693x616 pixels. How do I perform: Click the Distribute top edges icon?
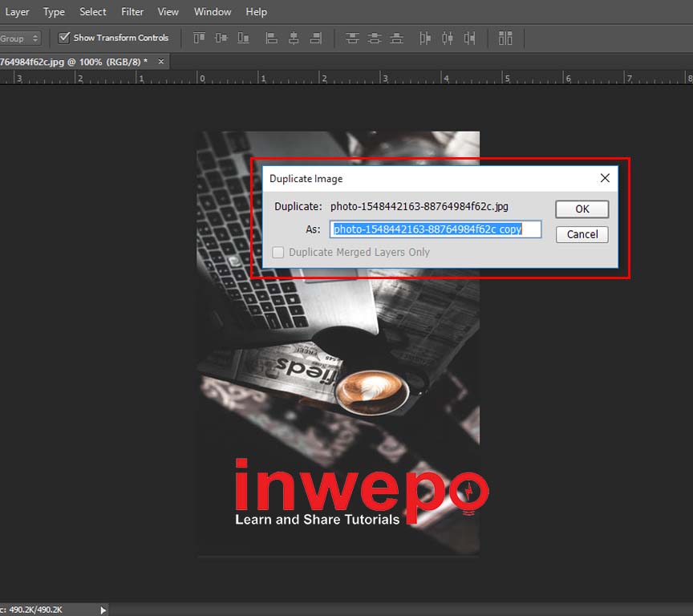[x=352, y=38]
